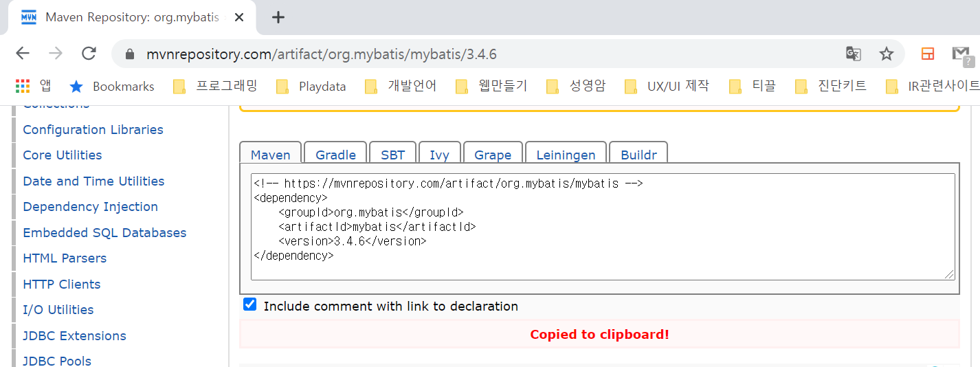Open Core Utilities category
980x367 pixels.
62,155
